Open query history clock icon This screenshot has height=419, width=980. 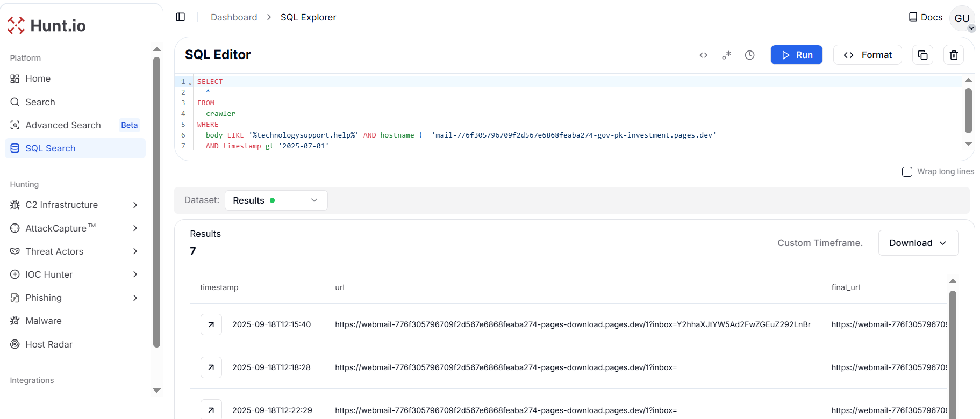click(x=749, y=55)
